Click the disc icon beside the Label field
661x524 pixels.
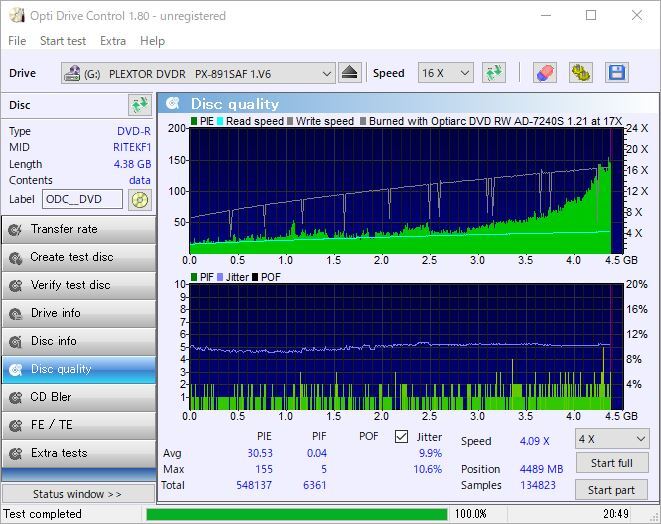click(x=140, y=200)
